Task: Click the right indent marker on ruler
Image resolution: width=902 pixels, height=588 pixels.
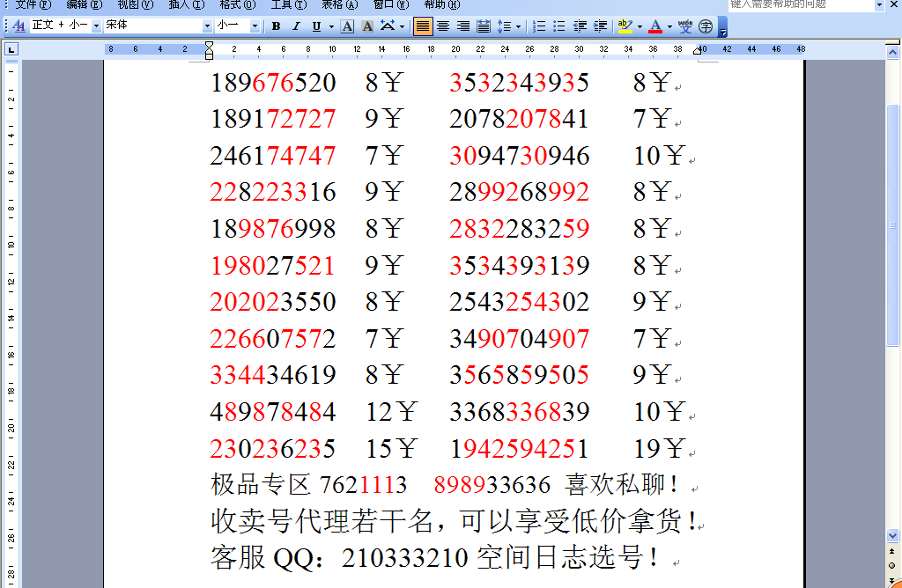Action: pos(698,51)
